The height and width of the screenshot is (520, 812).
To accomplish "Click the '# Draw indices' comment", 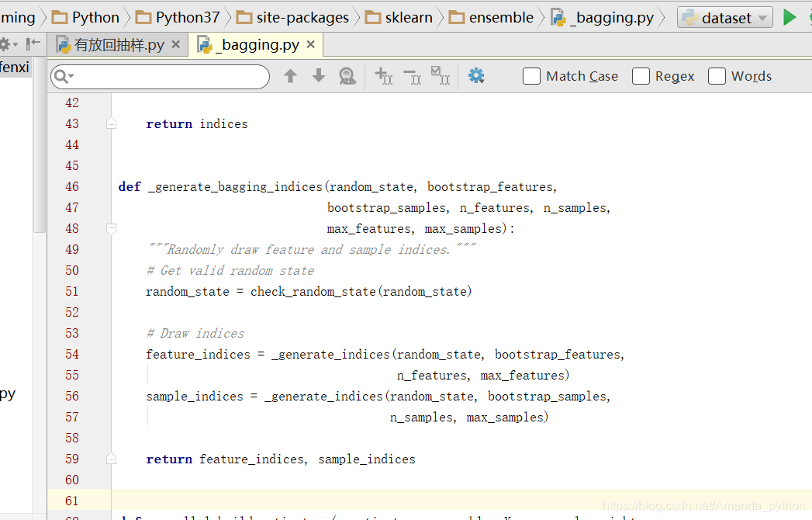I will point(195,334).
